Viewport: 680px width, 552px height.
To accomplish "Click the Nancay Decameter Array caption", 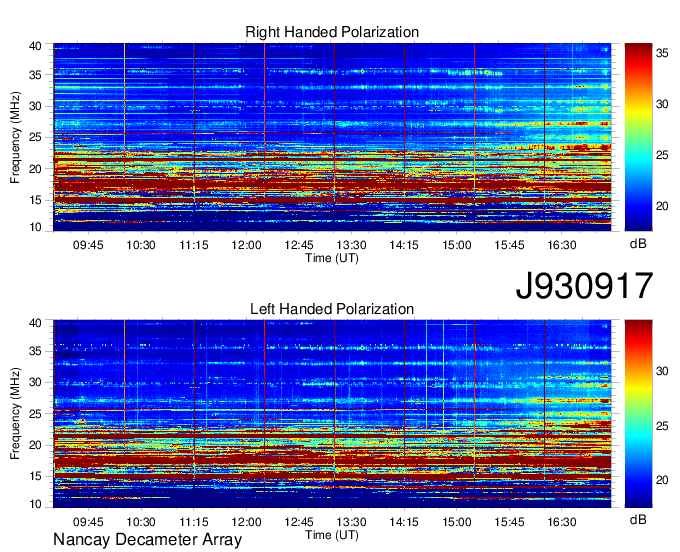I will coord(147,540).
